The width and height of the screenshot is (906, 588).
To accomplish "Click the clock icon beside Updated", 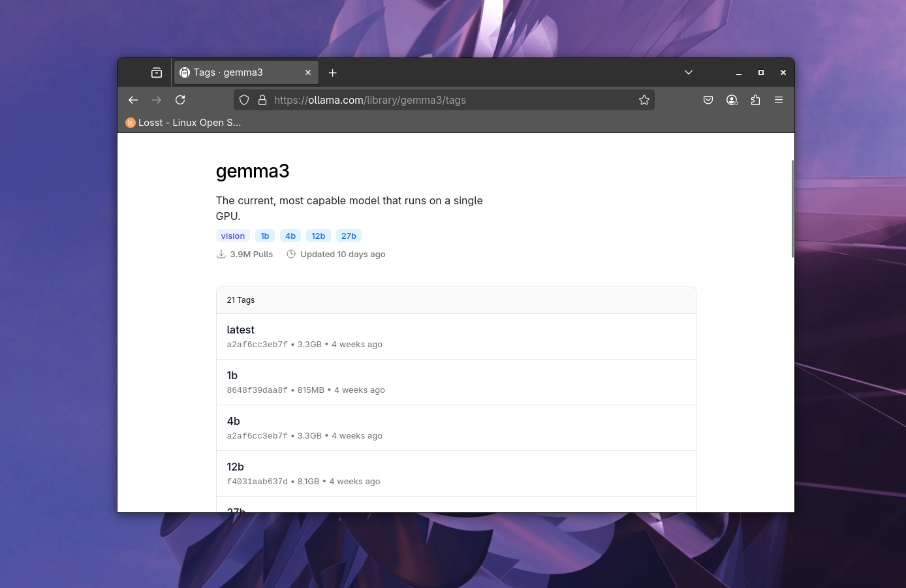I will pos(290,253).
